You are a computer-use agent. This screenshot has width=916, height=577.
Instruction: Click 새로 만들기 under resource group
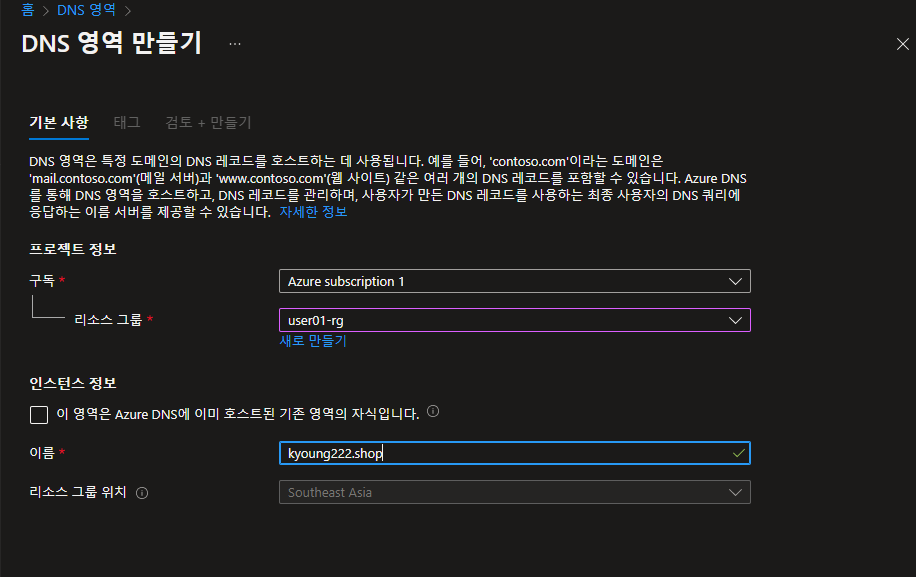313,341
